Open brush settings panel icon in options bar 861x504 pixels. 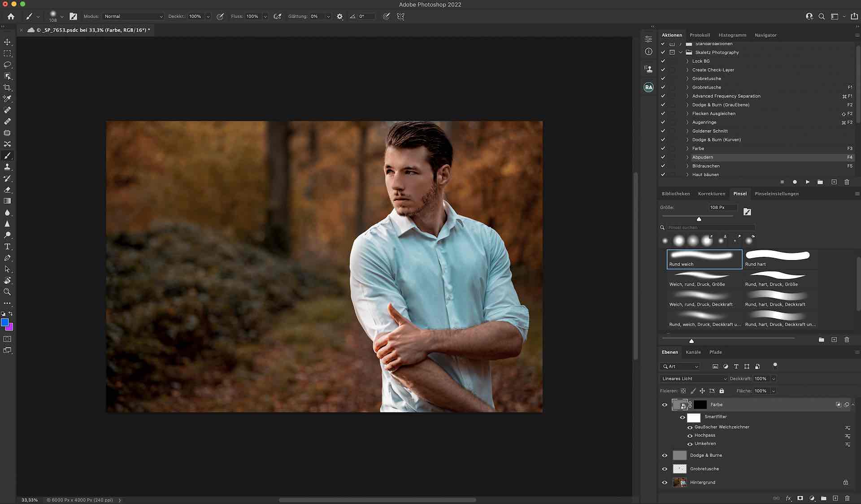coord(74,16)
